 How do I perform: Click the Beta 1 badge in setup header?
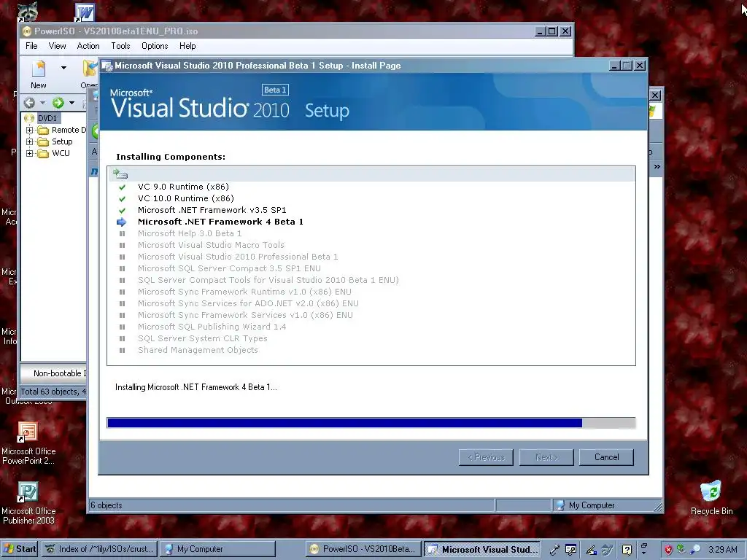pyautogui.click(x=275, y=90)
